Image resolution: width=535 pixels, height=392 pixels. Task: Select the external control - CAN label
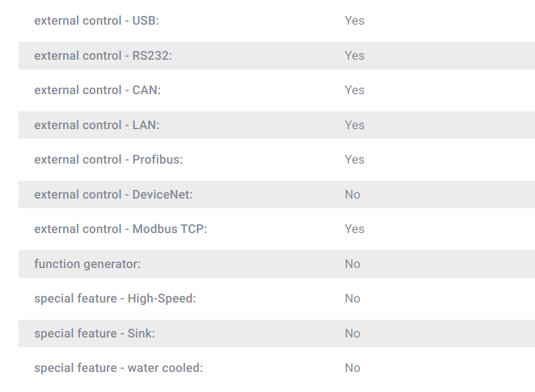(x=97, y=90)
